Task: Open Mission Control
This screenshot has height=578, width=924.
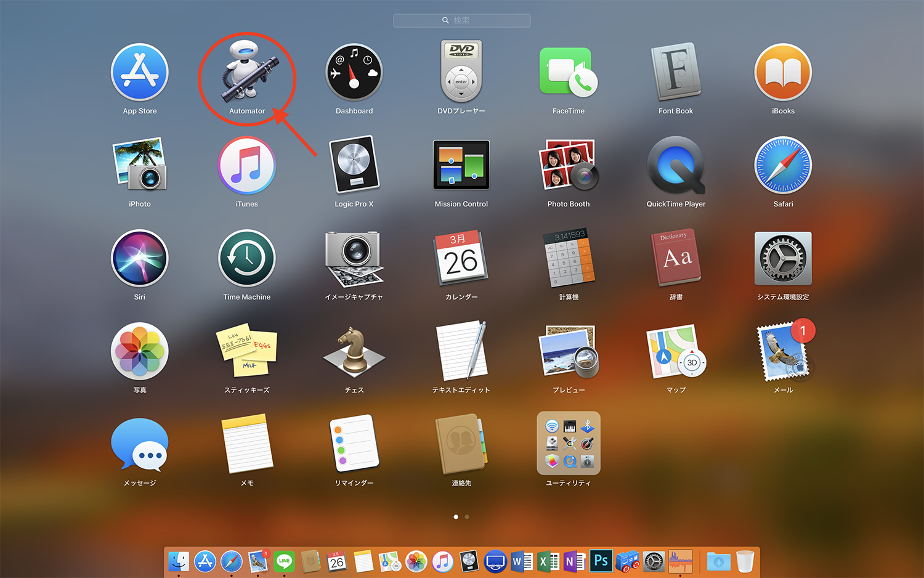Action: (461, 165)
